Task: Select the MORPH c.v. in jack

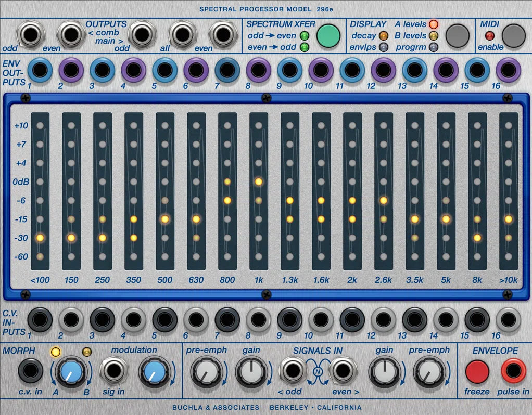Action: [30, 371]
